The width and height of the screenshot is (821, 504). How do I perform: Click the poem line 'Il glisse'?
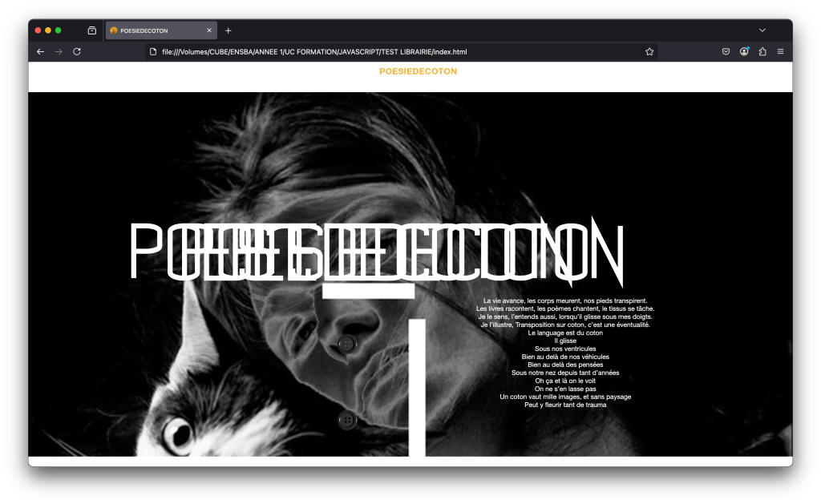[x=565, y=341]
